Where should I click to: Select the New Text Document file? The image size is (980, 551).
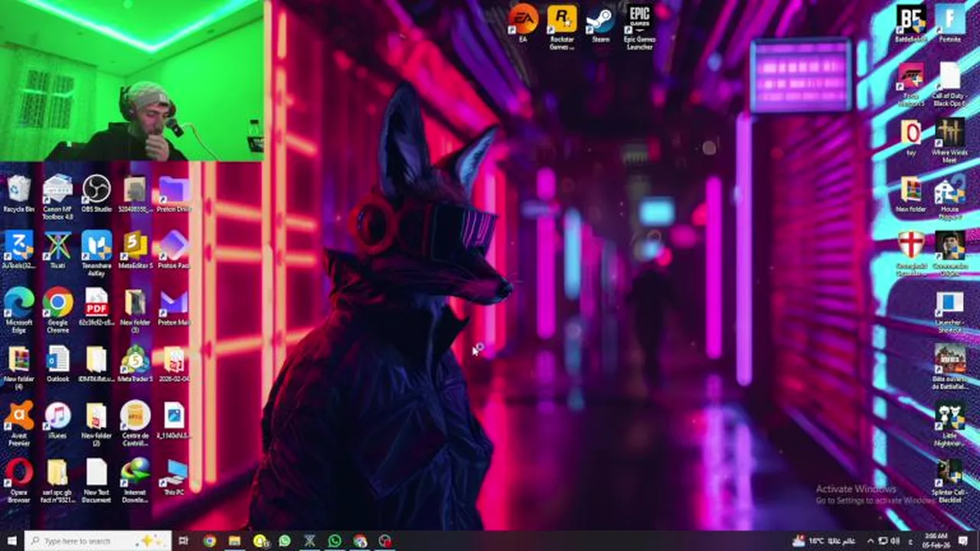[96, 480]
